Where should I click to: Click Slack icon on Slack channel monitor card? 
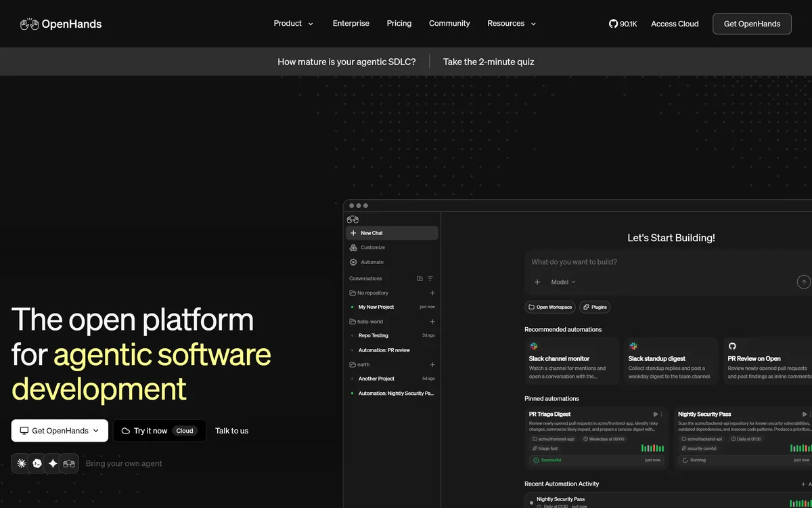(x=533, y=346)
